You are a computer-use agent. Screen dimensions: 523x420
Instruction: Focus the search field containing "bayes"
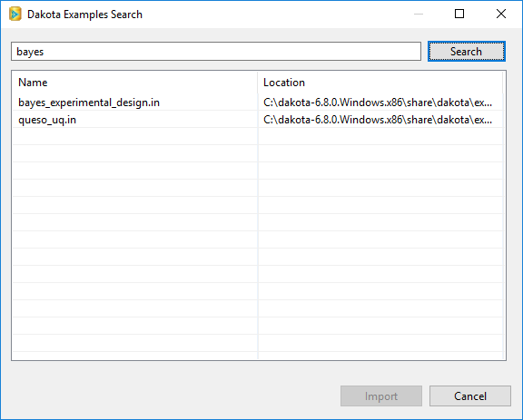click(x=216, y=52)
